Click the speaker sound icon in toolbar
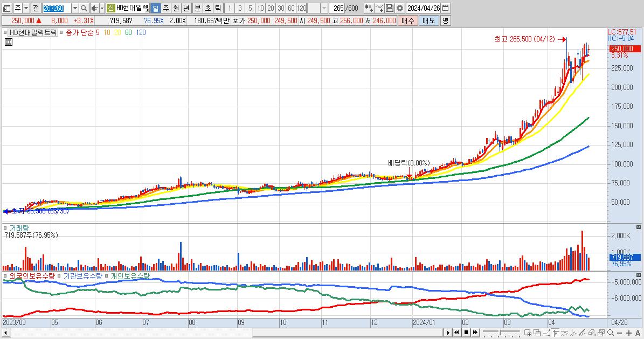Viewport: 644px width, 339px height. [94, 8]
